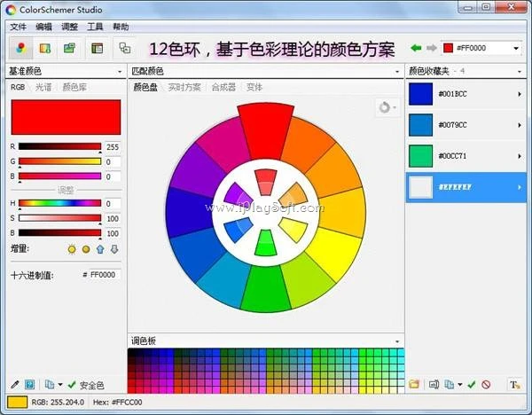
Task: Switch to the RGB tab
Action: click(18, 87)
